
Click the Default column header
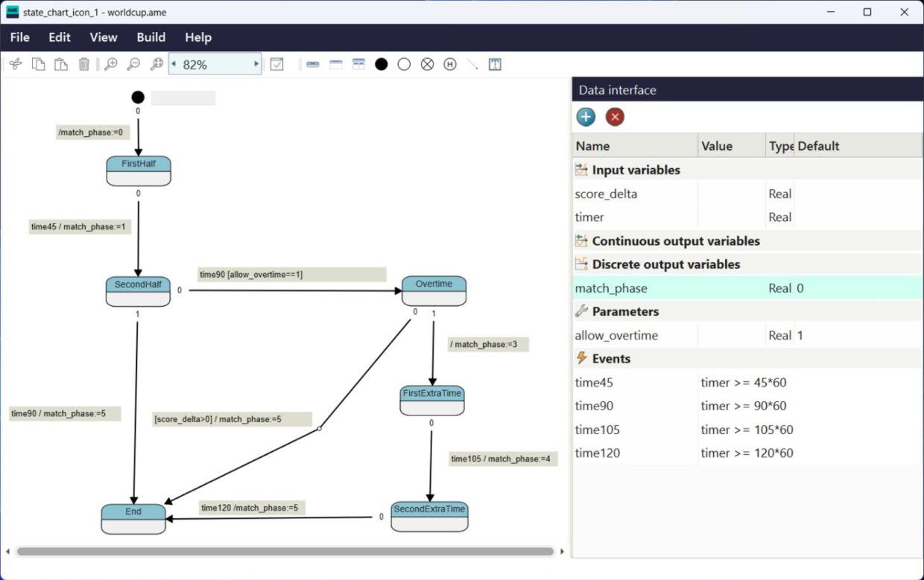tap(858, 146)
